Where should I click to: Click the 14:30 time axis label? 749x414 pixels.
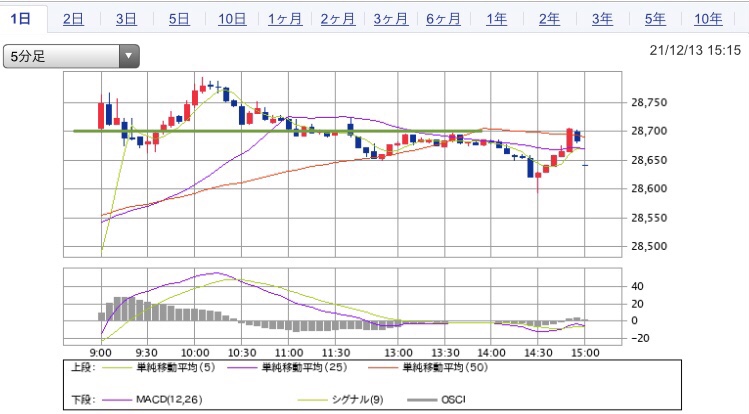tap(538, 353)
